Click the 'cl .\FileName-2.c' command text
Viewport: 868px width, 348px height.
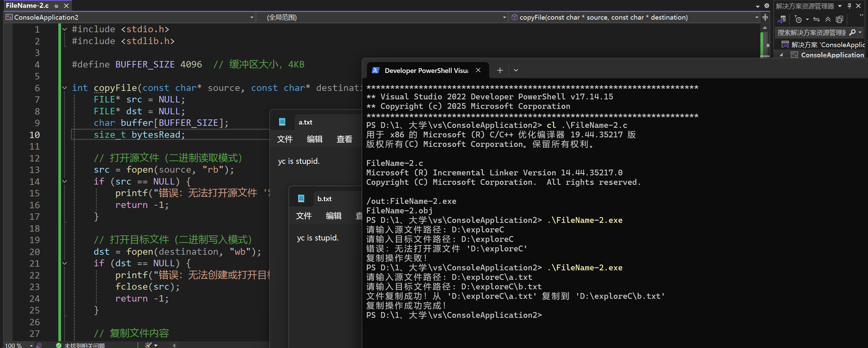click(x=587, y=125)
